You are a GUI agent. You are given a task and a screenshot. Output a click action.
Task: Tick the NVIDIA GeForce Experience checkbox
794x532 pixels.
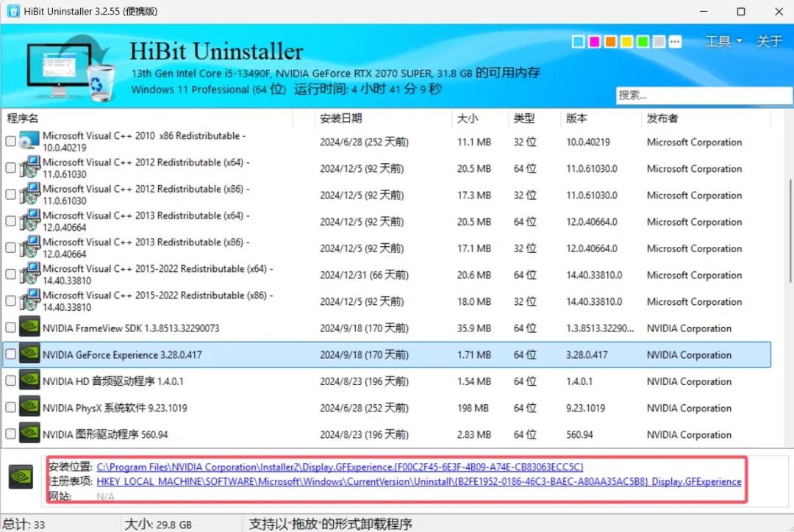click(10, 354)
